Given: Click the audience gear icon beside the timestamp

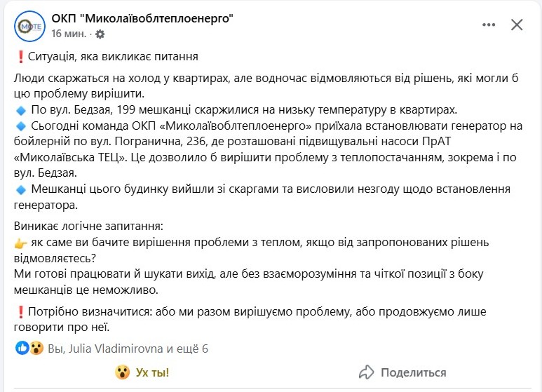Looking at the screenshot, I should (100, 34).
